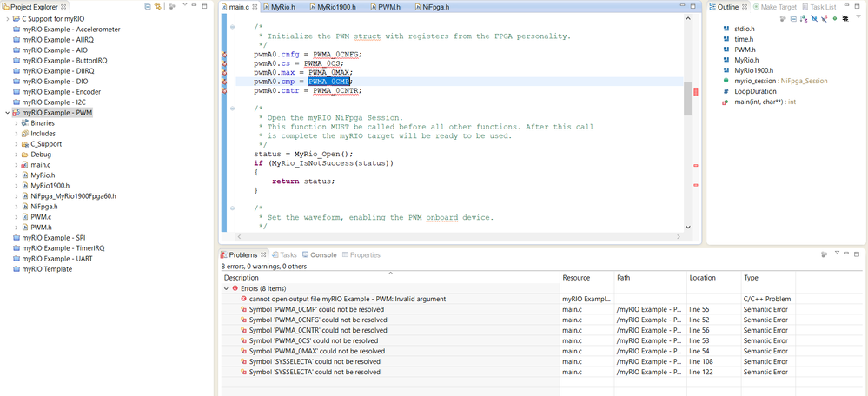Click editor vertical scrollbar thumb
The height and width of the screenshot is (396, 868).
click(x=688, y=99)
